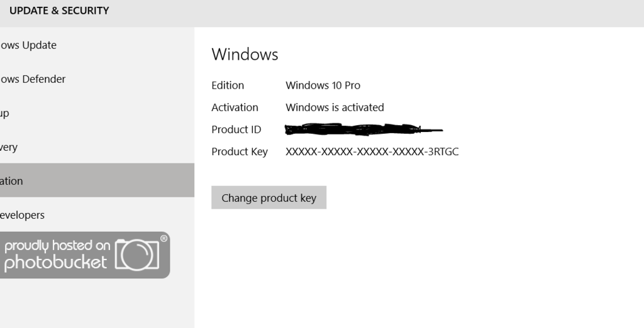
Task: Open the For developers section
Action: (23, 215)
